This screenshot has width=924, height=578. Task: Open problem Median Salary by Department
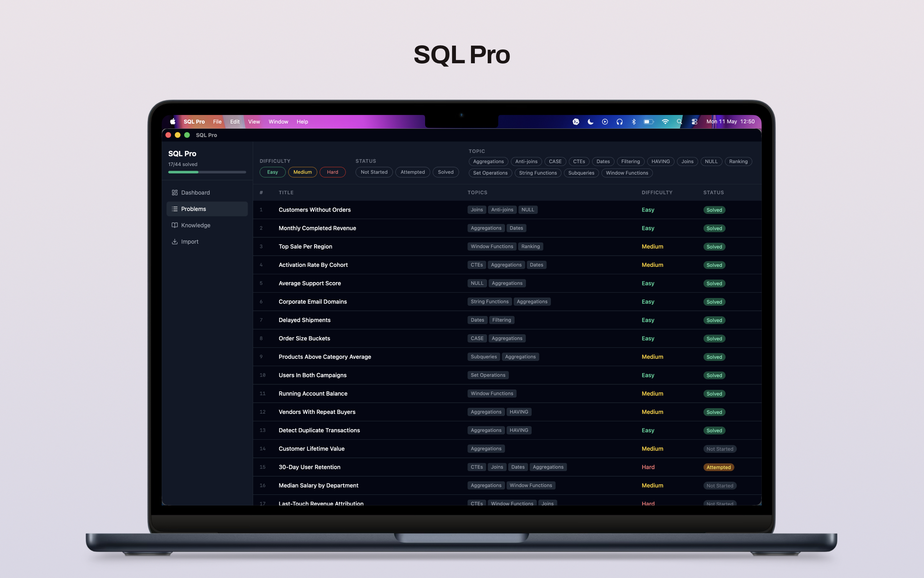click(x=507, y=486)
